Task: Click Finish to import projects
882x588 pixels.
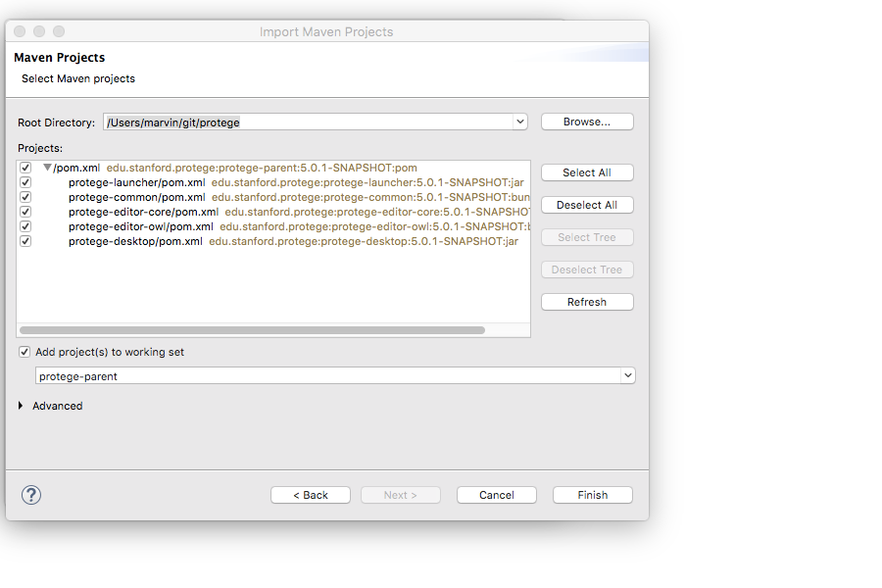Action: pyautogui.click(x=593, y=495)
